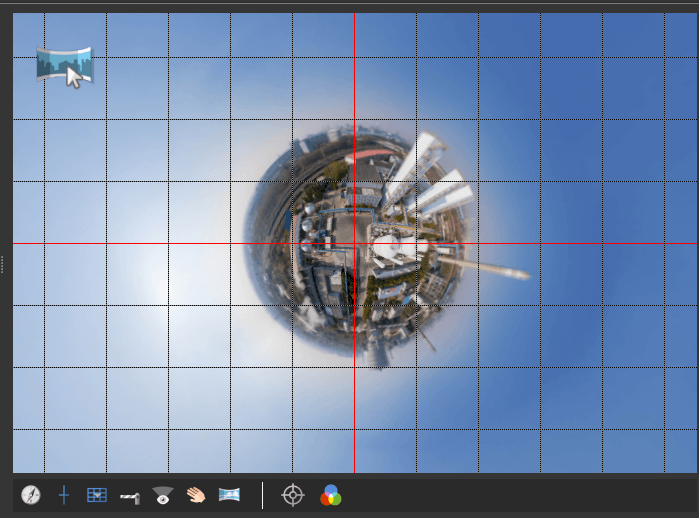The width and height of the screenshot is (699, 518).
Task: Select the barrier limit icon in toolbar
Action: pos(129,496)
